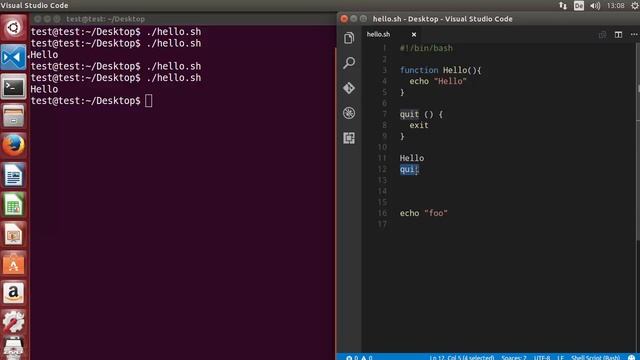
Task: Open LibreOffice Calc from launcher
Action: point(13,205)
